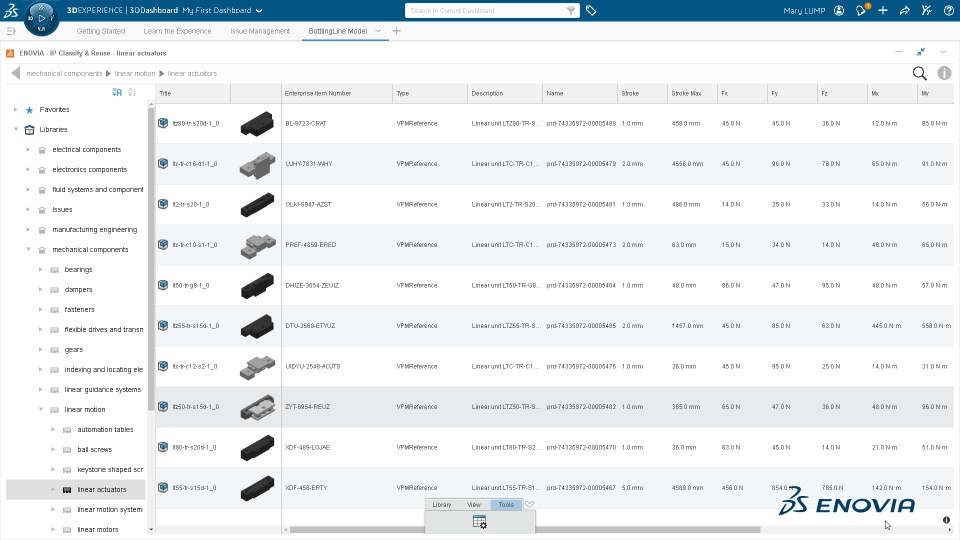The image size is (960, 540).
Task: Select the Tools tab in action bar
Action: (506, 504)
